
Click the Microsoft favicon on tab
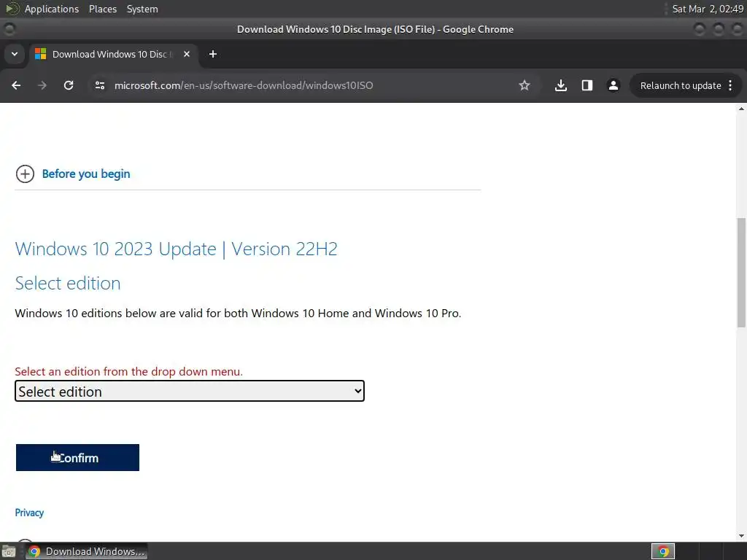point(41,54)
